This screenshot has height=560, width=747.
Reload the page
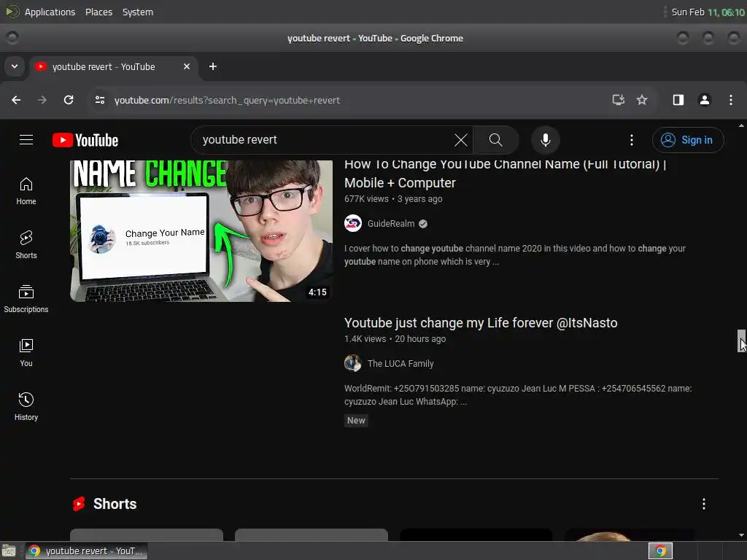coord(69,100)
